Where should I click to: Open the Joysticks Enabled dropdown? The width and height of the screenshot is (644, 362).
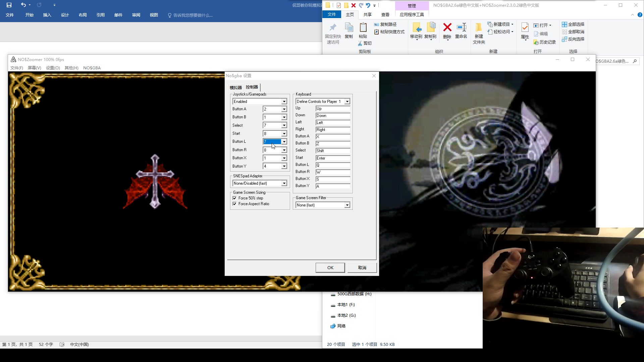pos(284,102)
